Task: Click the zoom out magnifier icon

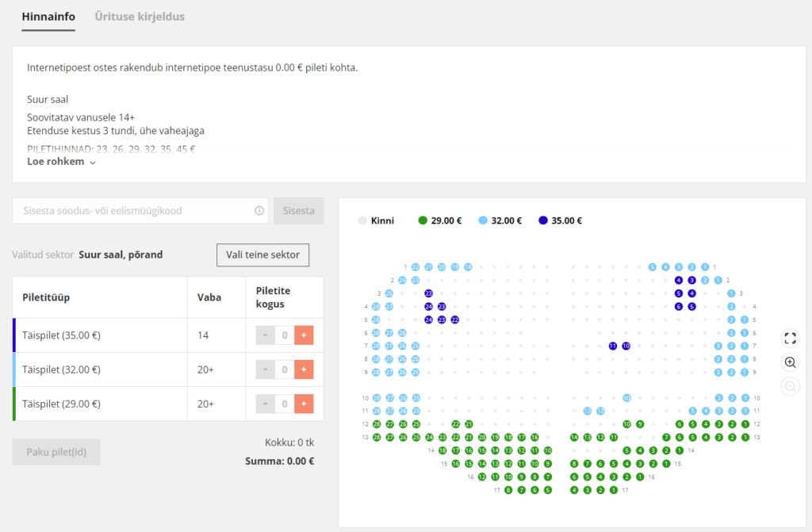Action: pyautogui.click(x=790, y=387)
